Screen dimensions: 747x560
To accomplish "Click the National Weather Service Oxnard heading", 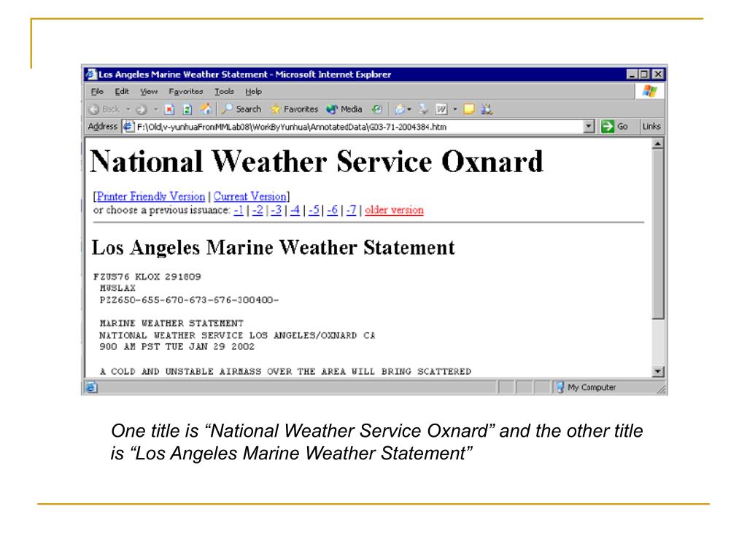I will tap(317, 161).
